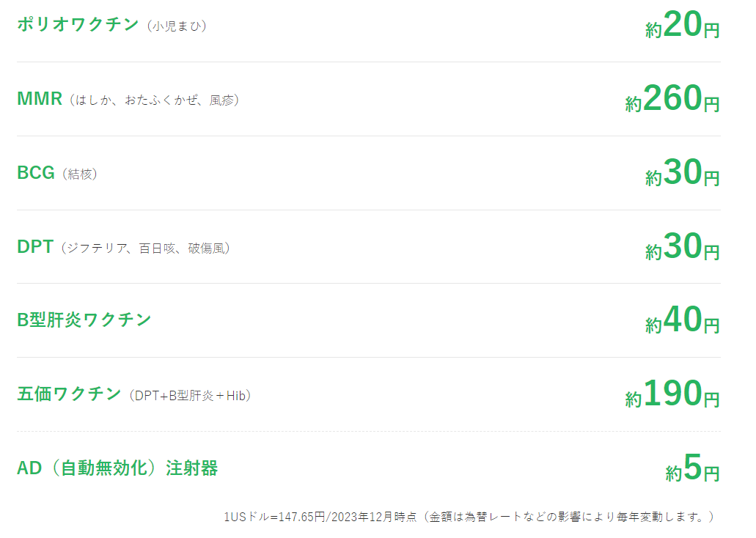The width and height of the screenshot is (756, 538).
Task: Click the 五価ワクチン heading
Action: point(69,394)
